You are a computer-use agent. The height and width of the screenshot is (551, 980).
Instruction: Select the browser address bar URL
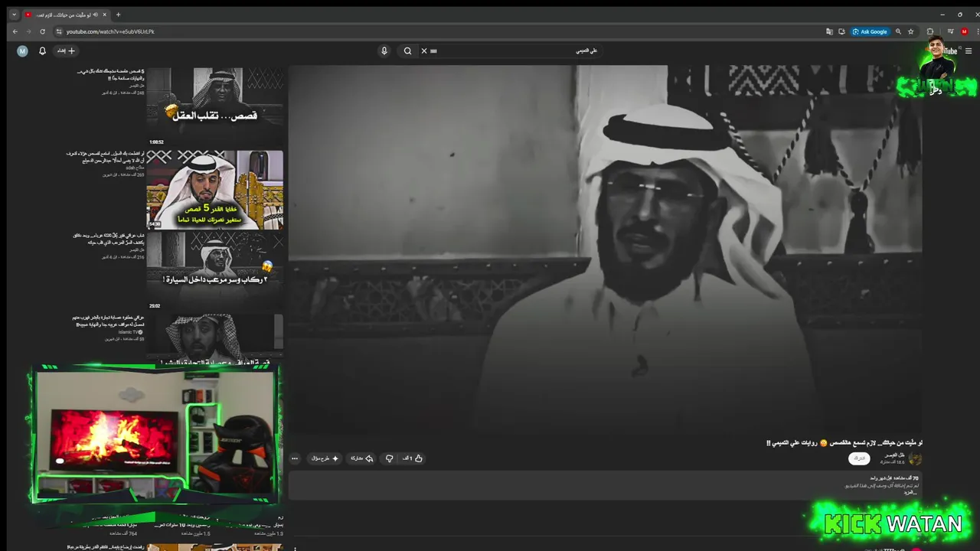point(110,31)
